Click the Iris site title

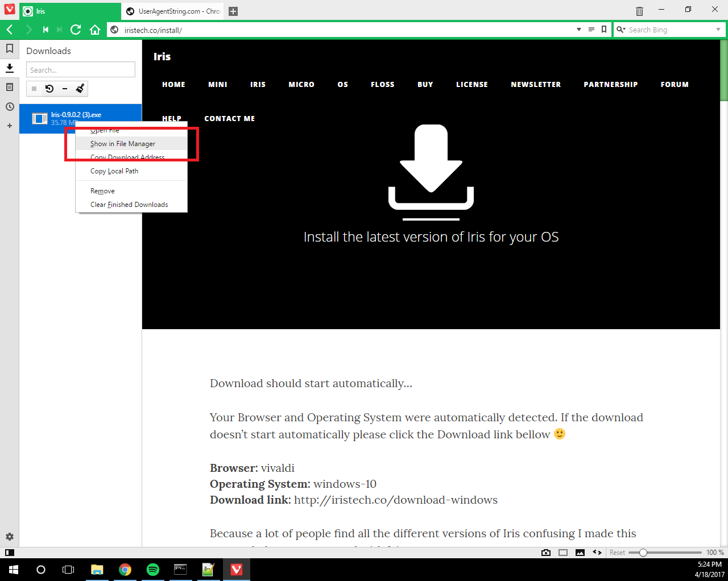point(162,56)
